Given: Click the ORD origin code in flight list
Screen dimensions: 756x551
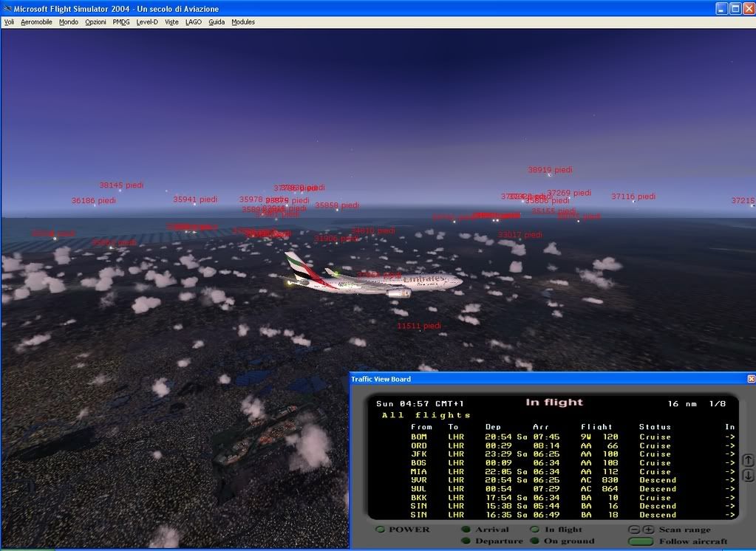Looking at the screenshot, I should (418, 445).
